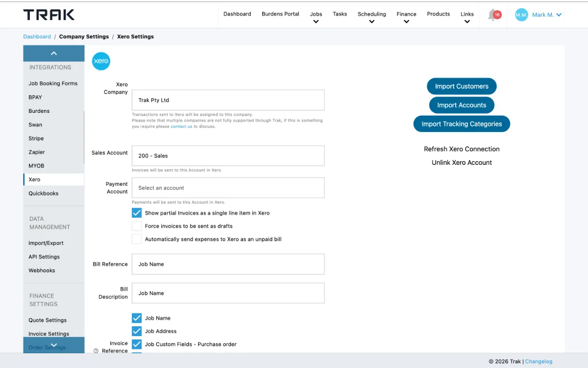Screen dimensions: 588x368
Task: Click the Bill Reference input field
Action: pyautogui.click(x=228, y=264)
